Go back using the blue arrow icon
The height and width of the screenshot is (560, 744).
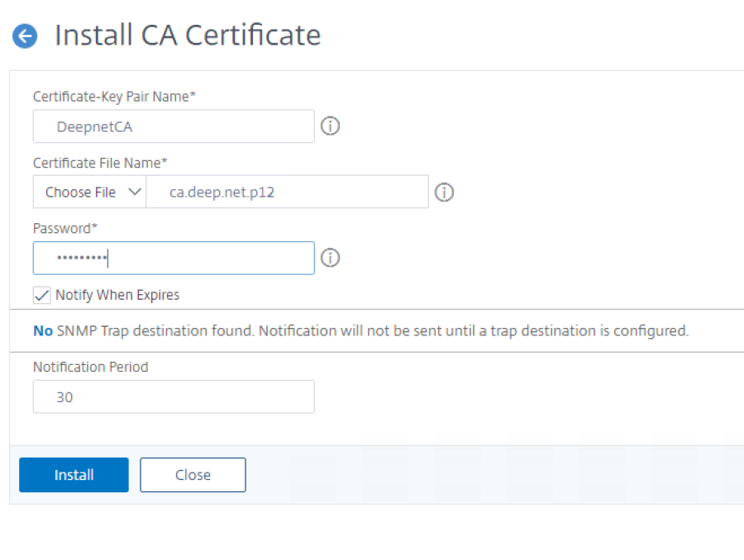click(26, 36)
